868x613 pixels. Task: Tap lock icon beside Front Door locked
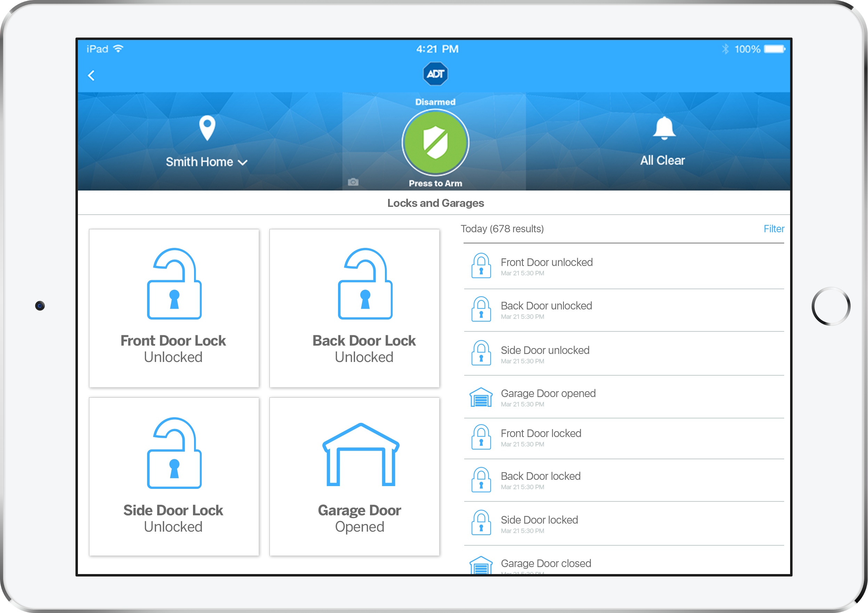[481, 437]
